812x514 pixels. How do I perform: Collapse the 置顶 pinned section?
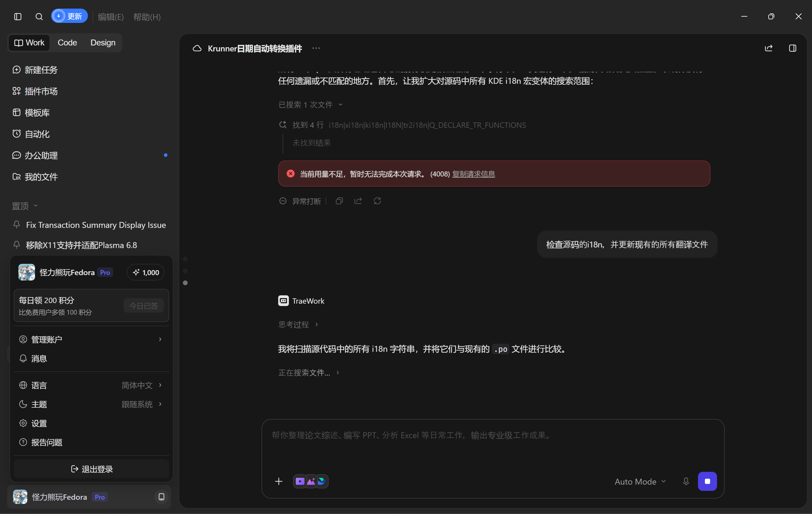click(25, 206)
